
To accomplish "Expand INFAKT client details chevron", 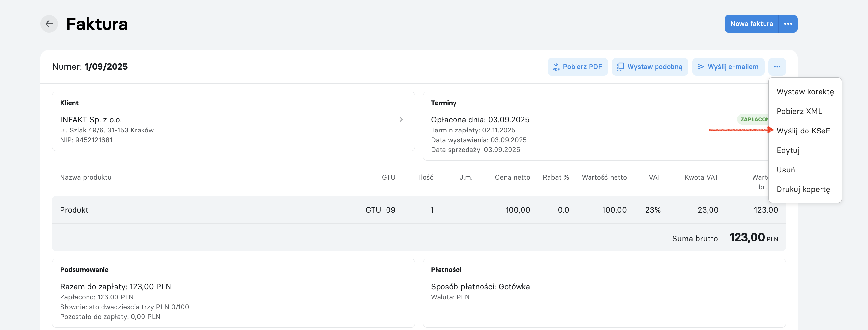I will tap(401, 120).
